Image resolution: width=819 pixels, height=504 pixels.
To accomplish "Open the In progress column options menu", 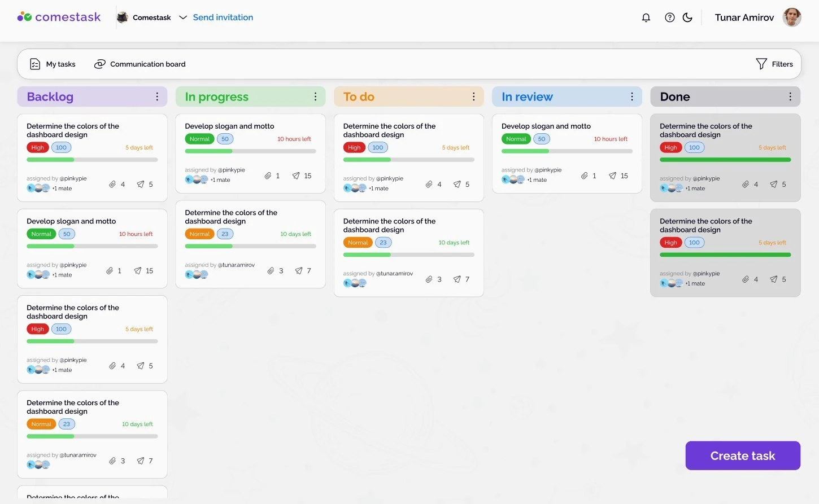I will point(315,97).
